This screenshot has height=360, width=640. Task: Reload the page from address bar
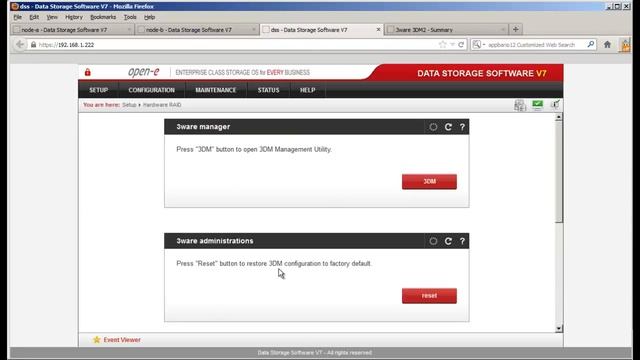pyautogui.click(x=461, y=44)
